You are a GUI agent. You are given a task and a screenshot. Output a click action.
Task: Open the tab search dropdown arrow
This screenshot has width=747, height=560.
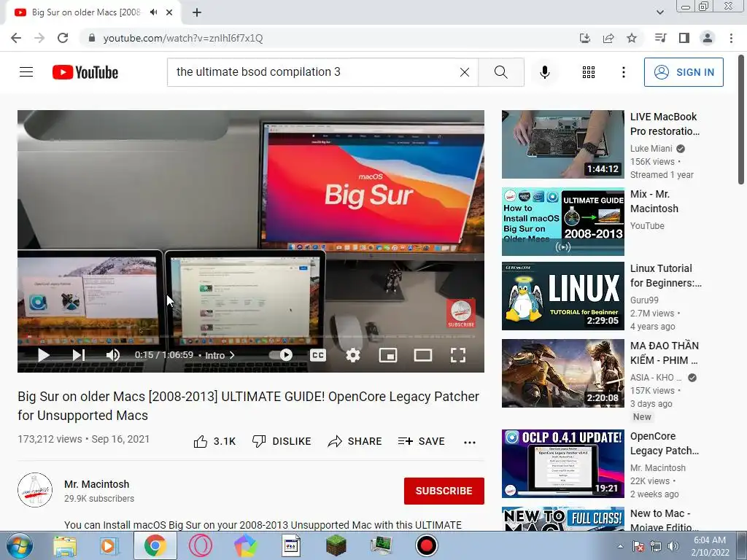click(659, 12)
